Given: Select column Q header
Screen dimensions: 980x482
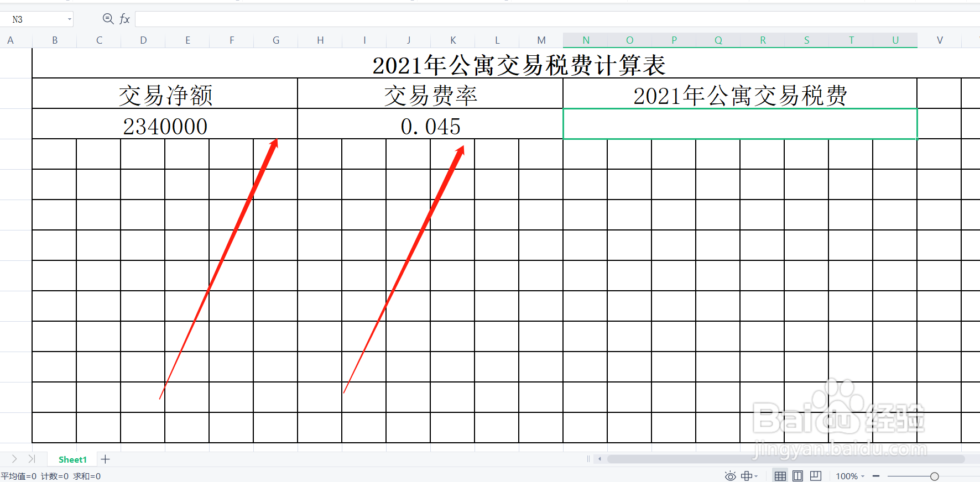Looking at the screenshot, I should 718,40.
